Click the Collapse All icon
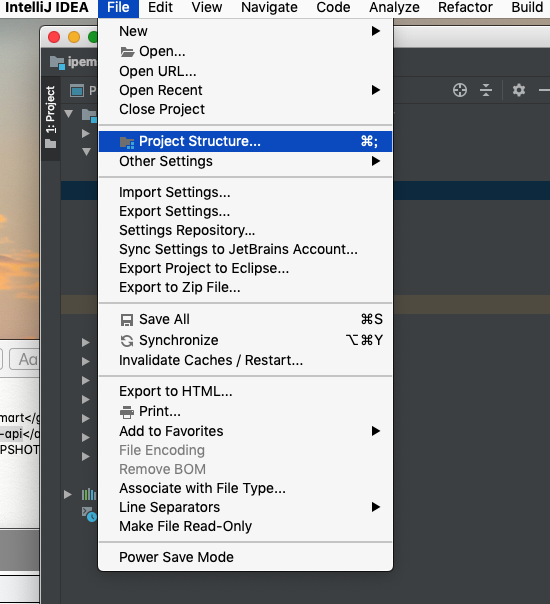Viewport: 550px width, 604px height. (486, 90)
